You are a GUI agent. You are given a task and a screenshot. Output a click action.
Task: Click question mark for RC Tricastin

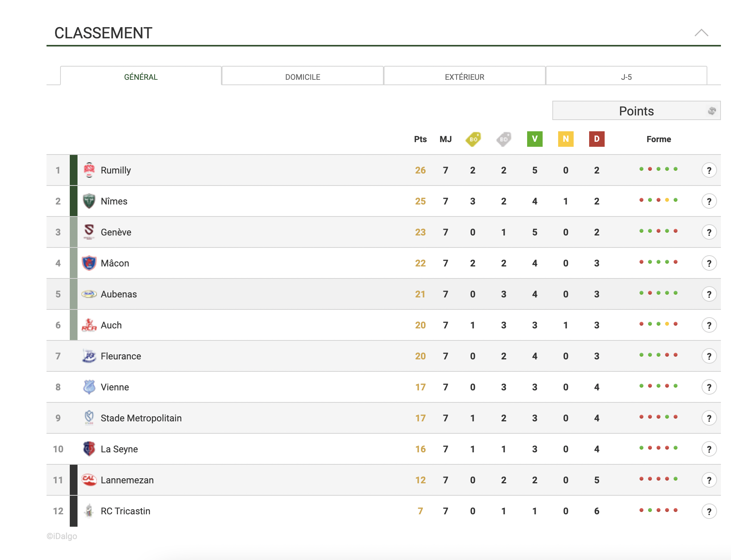coord(709,511)
